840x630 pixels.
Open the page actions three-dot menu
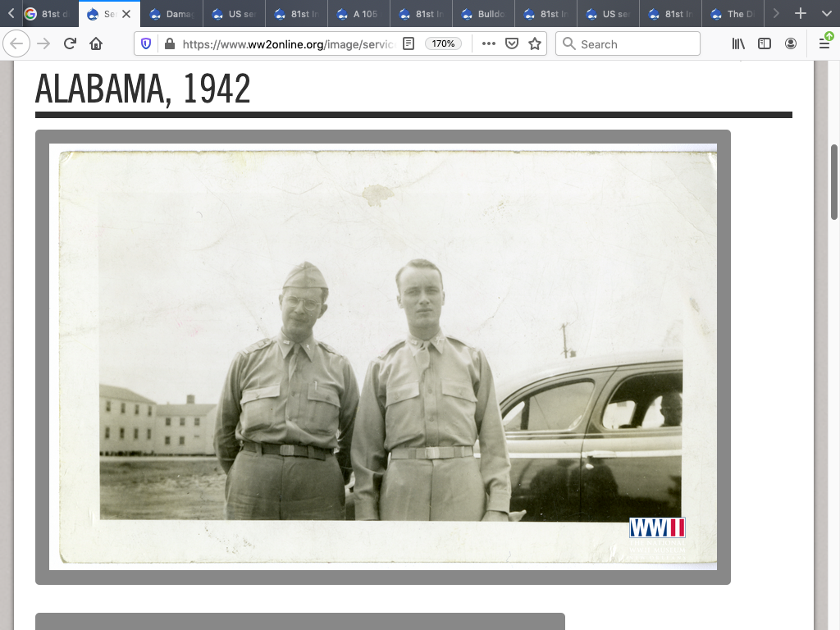click(489, 43)
